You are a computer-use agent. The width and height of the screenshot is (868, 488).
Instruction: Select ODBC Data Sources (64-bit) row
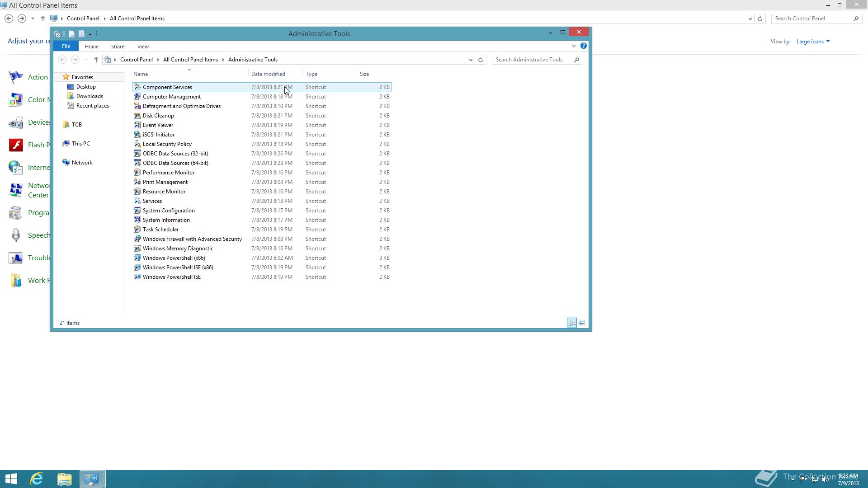261,163
